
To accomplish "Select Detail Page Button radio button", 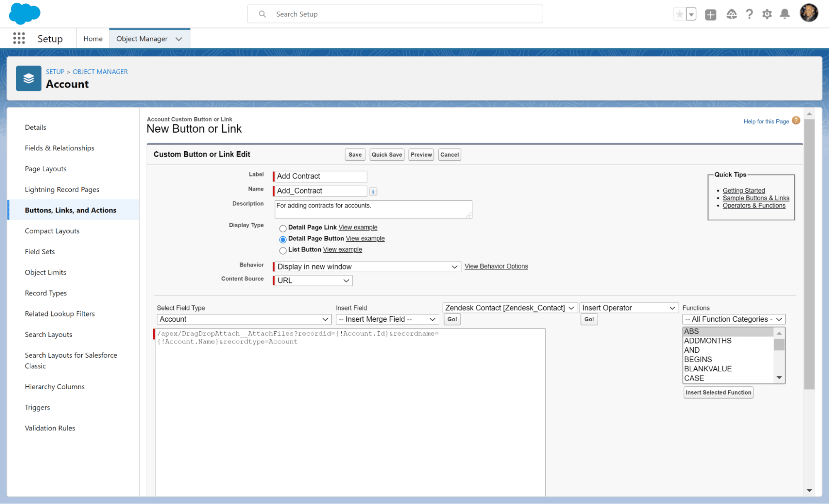I will point(282,238).
